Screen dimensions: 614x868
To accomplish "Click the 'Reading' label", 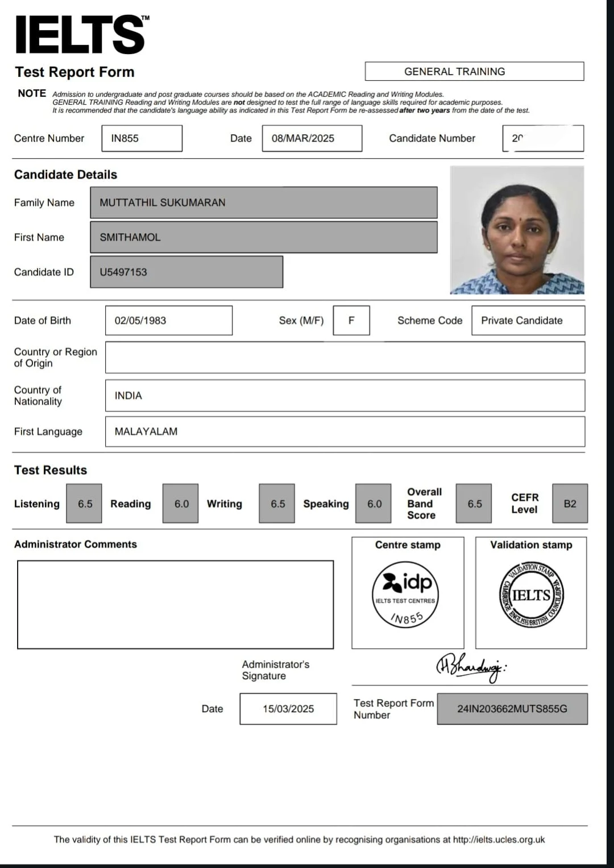I will tap(131, 503).
